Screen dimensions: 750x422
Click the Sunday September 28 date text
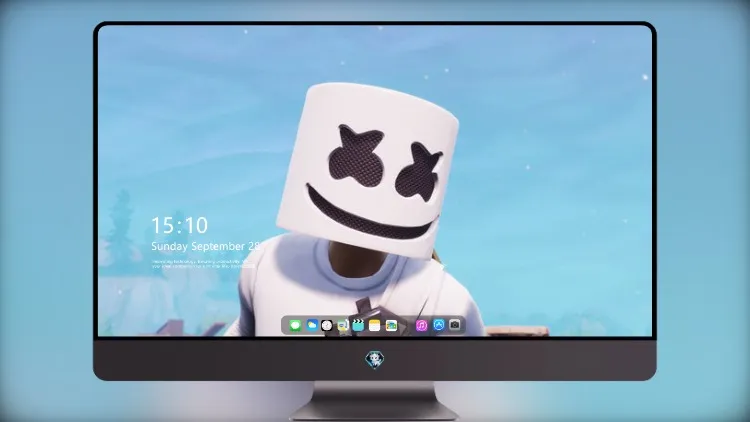(205, 246)
